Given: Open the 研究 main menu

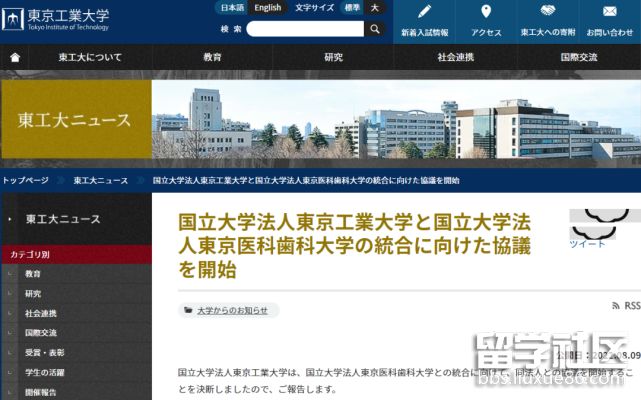Looking at the screenshot, I should [333, 57].
